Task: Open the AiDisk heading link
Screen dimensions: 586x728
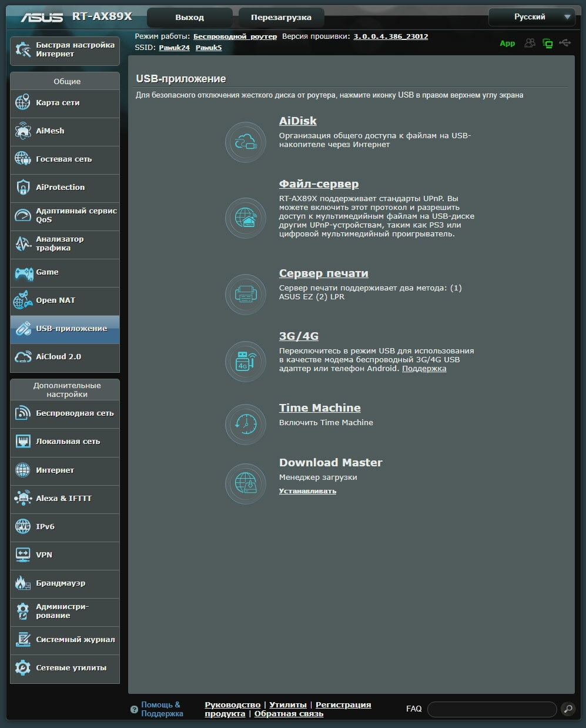Action: (297, 121)
